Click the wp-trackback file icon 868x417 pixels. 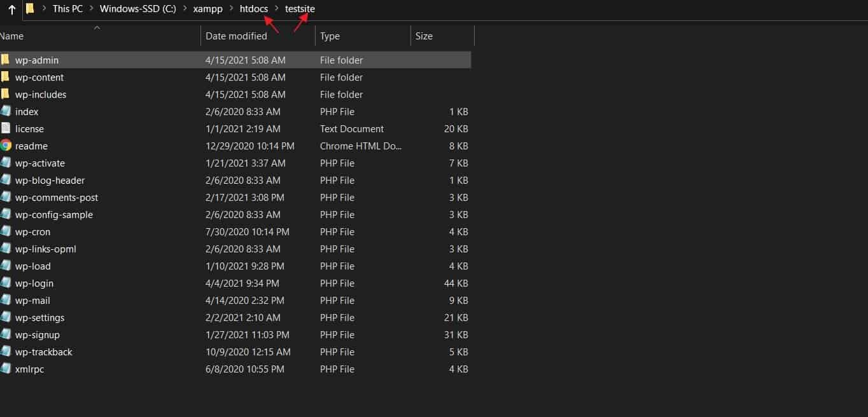[5, 352]
